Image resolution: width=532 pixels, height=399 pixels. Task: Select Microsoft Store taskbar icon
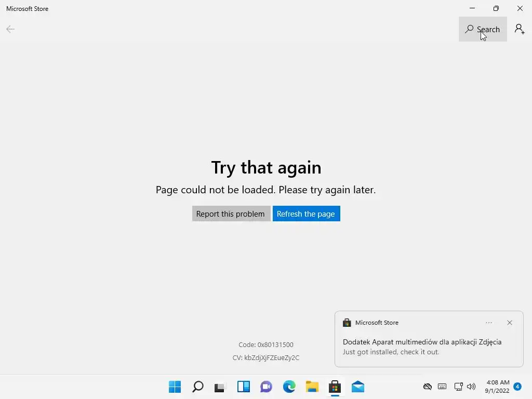335,387
